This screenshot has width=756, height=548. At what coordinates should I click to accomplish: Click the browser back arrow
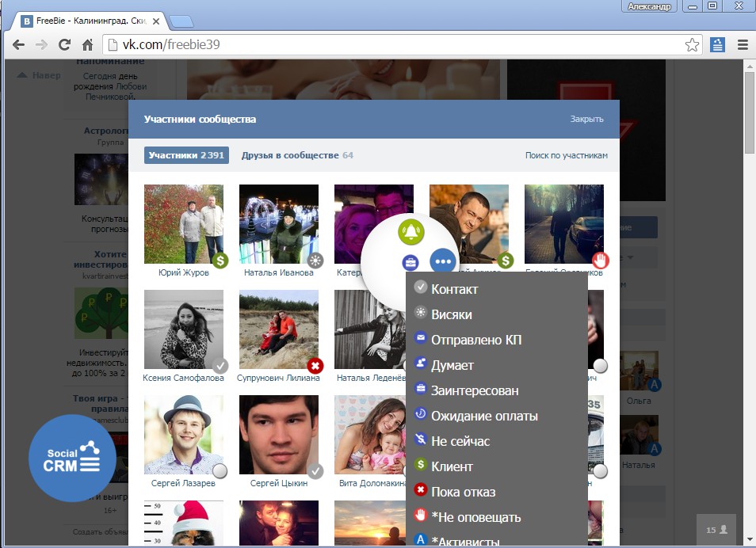(x=19, y=45)
